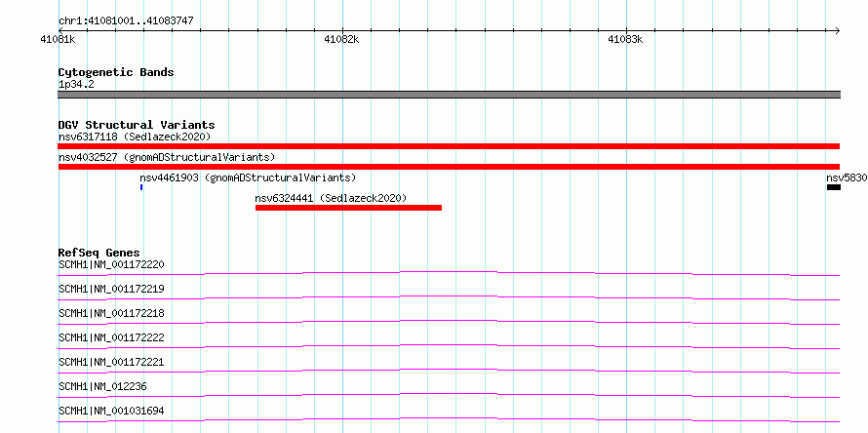Screen dimensions: 868x433
Task: Click the partially visible nsv5830 label
Action: pyautogui.click(x=847, y=177)
